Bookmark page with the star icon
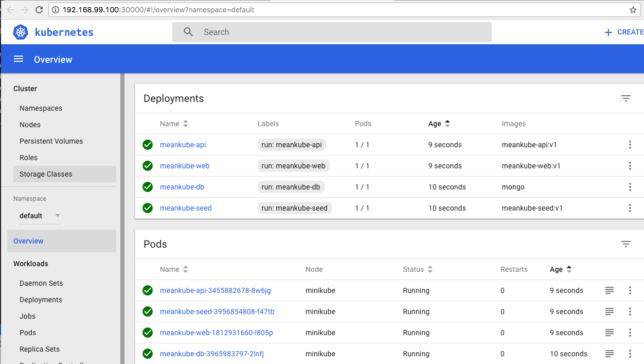The height and width of the screenshot is (364, 644). tap(633, 10)
